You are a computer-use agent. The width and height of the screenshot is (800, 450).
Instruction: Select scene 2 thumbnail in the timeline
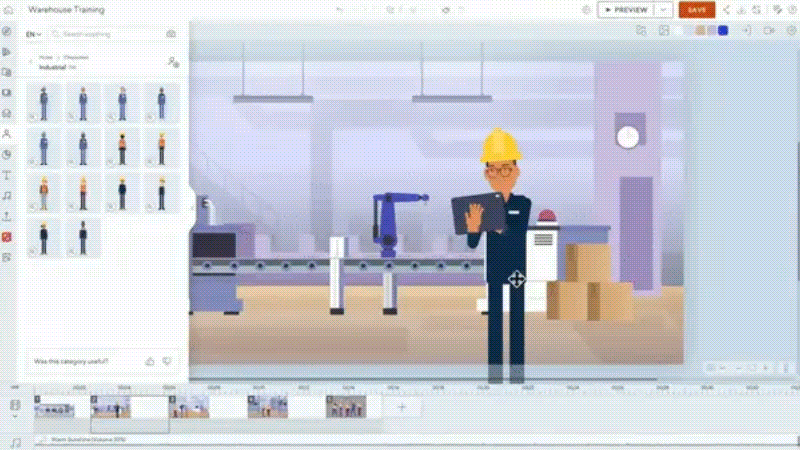tap(111, 407)
